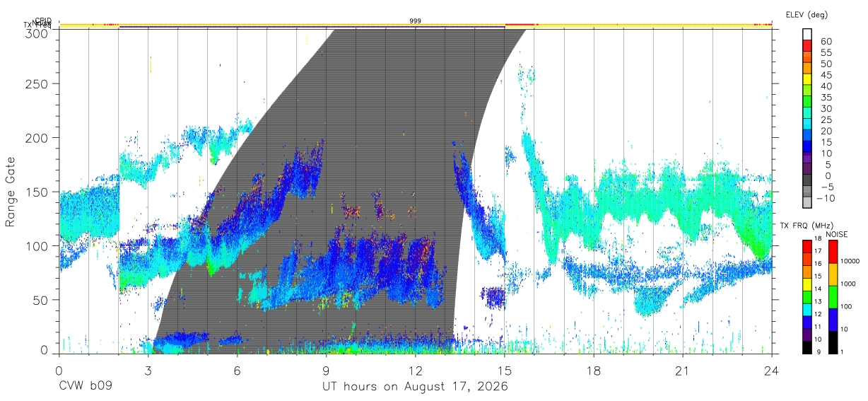Screen dimensions: 868x401
Task: Click the "25" label on the ELEV scale
Action: [825, 120]
